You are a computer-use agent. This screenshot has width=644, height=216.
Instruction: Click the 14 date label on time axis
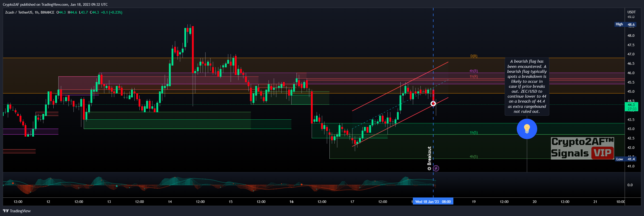170,202
